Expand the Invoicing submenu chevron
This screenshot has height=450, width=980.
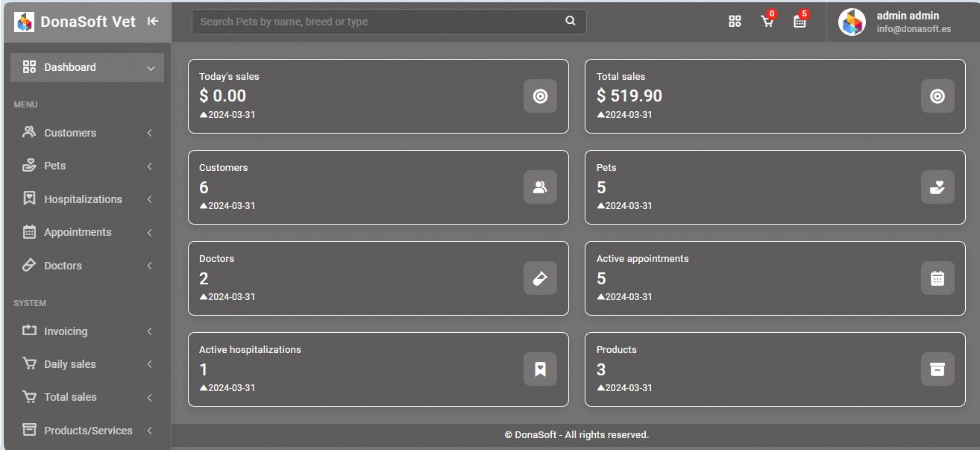click(x=150, y=331)
